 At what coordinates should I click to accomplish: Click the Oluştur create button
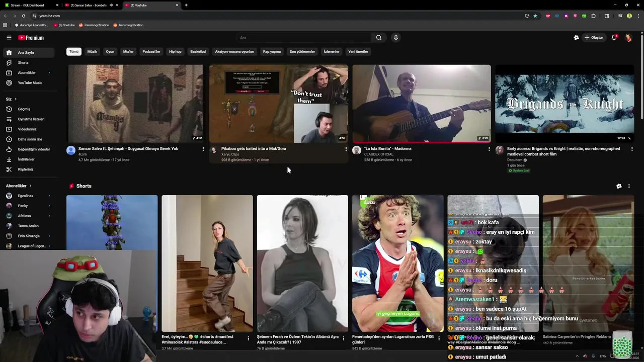(594, 38)
